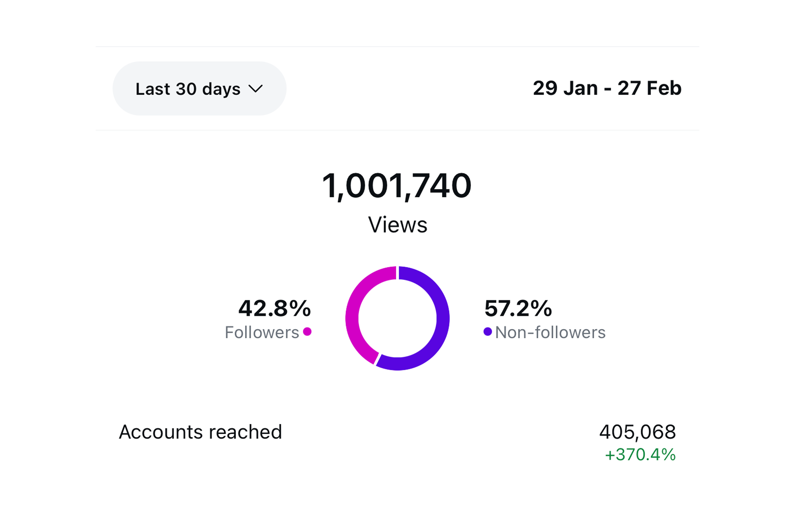The image size is (795, 532).
Task: Click the center of the donut chart
Action: 398,319
